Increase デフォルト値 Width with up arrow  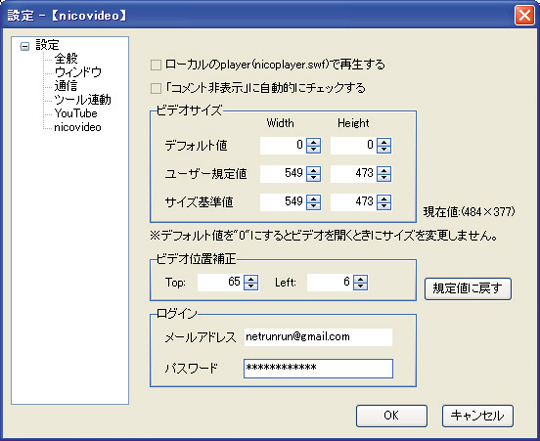[313, 141]
